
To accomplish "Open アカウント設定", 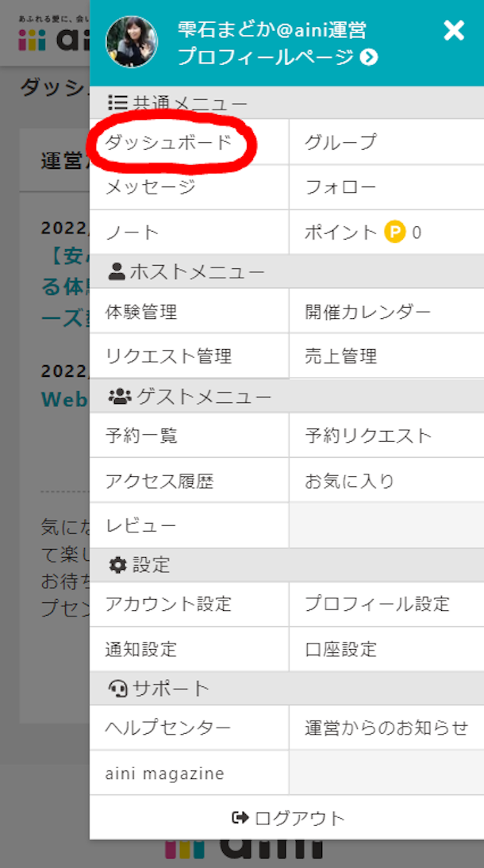I will pos(168,604).
